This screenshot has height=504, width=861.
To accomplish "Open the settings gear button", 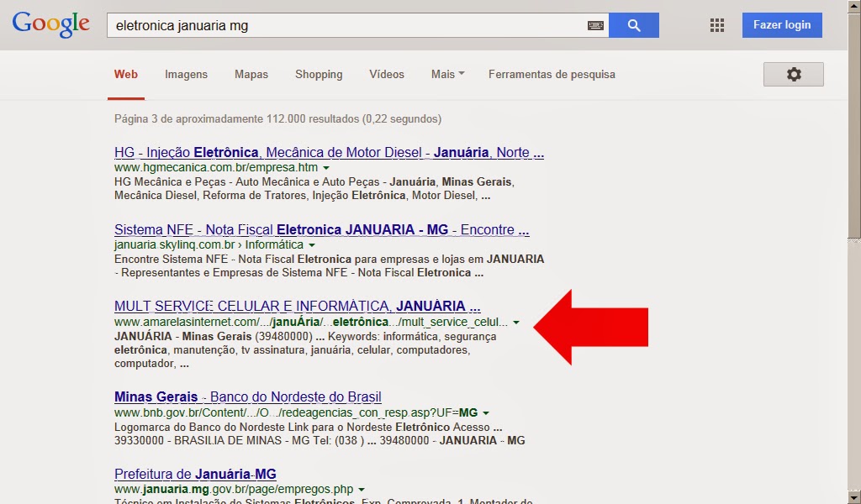I will coord(793,74).
